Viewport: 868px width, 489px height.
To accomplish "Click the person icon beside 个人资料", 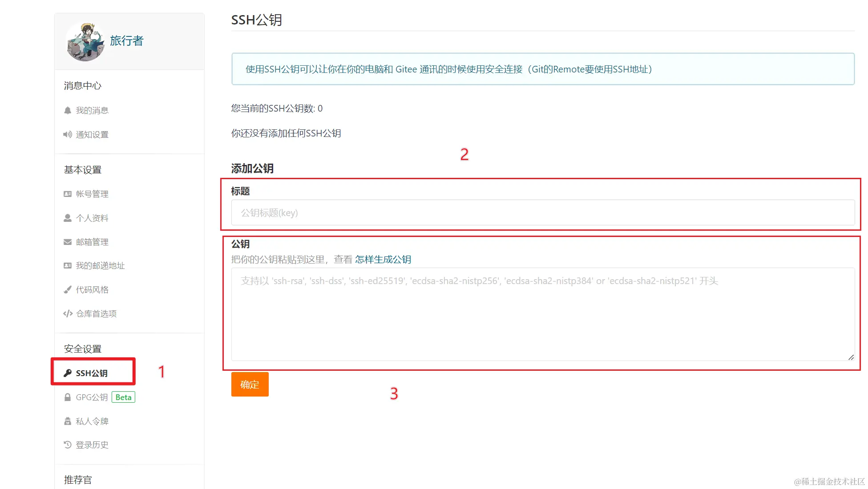I will tap(68, 218).
